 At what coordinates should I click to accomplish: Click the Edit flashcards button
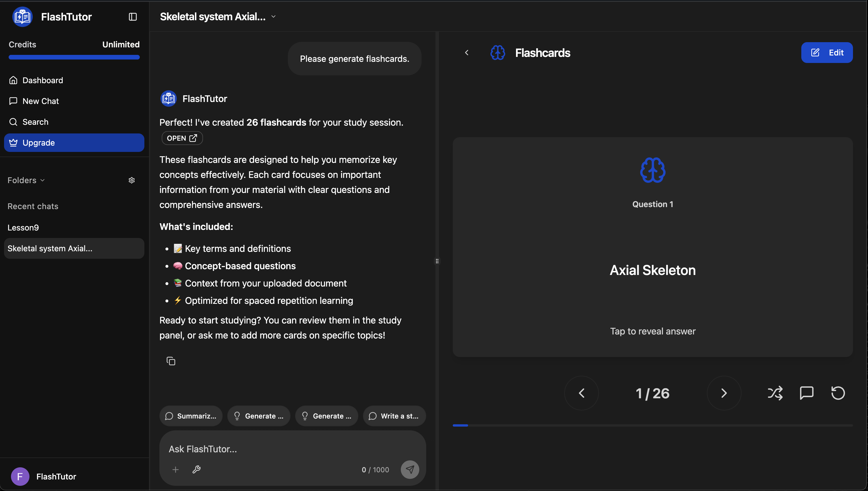point(826,53)
